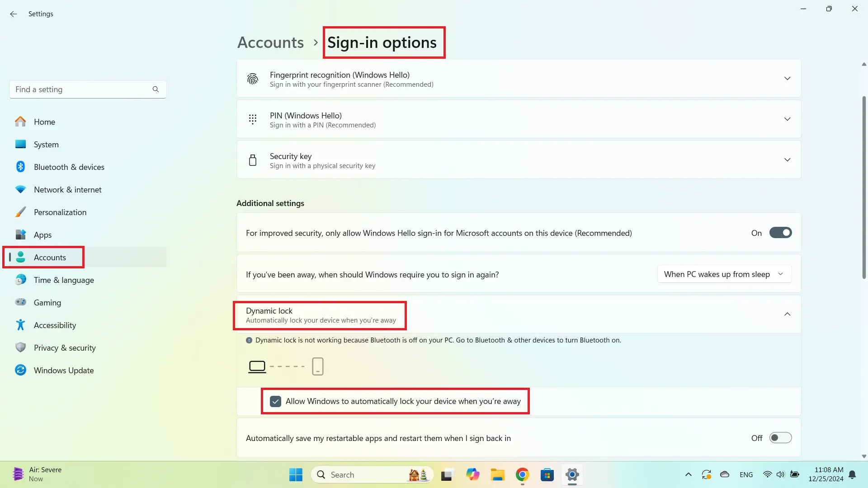The height and width of the screenshot is (488, 868).
Task: Click the back arrow in Settings header
Action: point(14,14)
